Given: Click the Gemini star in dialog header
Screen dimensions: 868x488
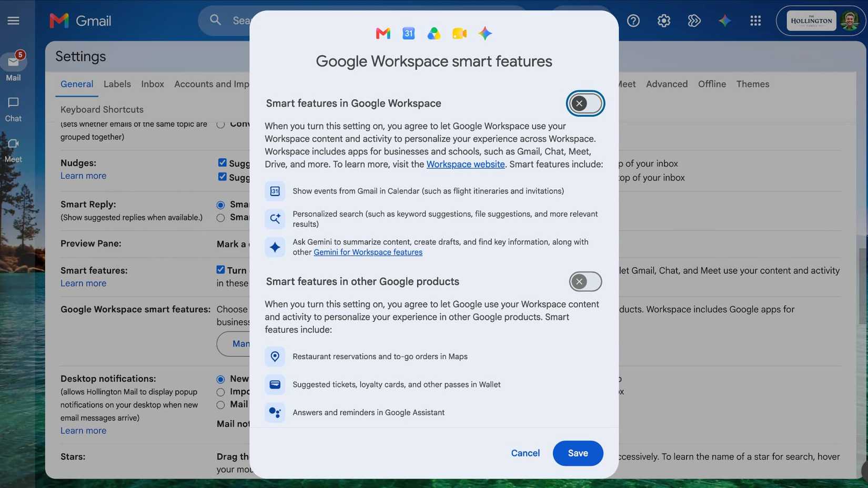Looking at the screenshot, I should 485,33.
